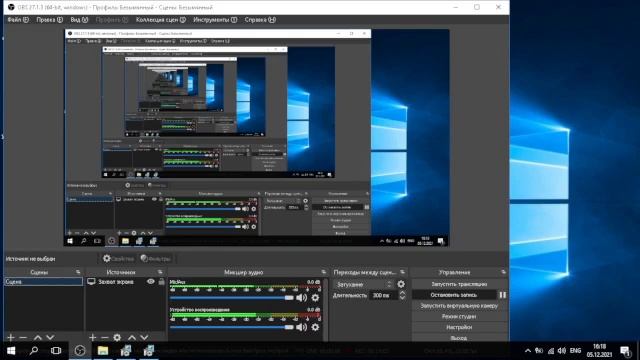Click Запустить трансляцию button

tap(459, 284)
